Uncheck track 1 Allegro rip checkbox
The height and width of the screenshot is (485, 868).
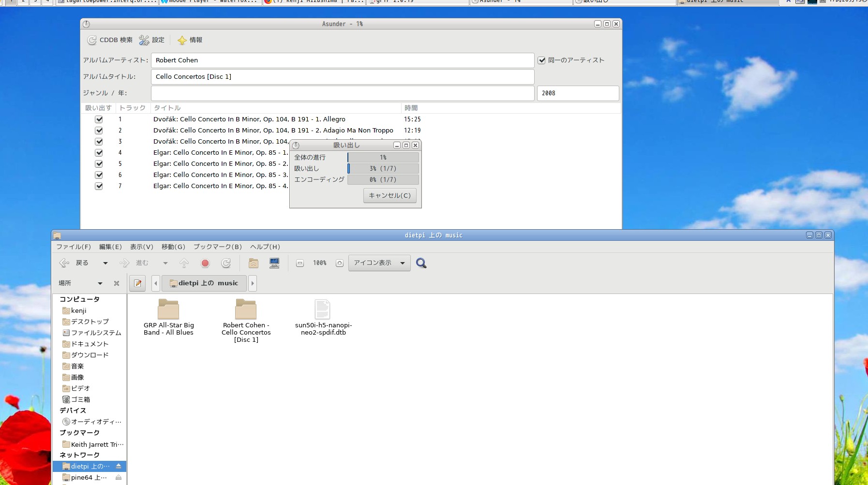99,119
